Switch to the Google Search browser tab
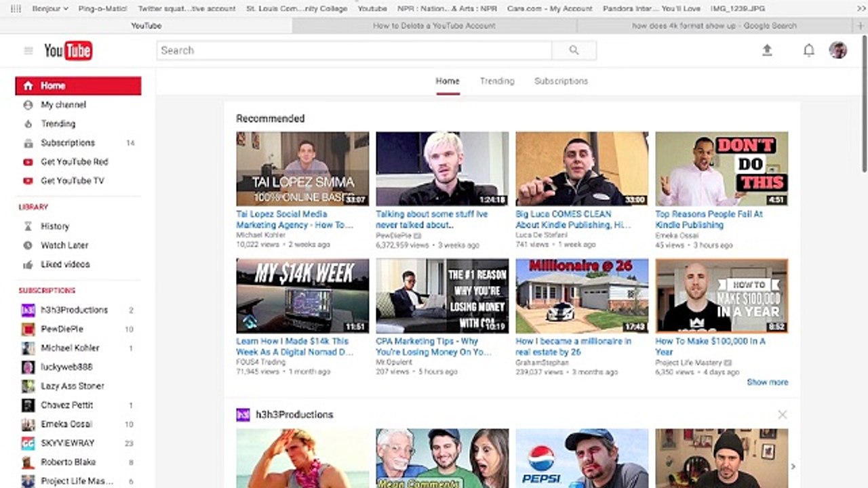868x488 pixels. pyautogui.click(x=714, y=26)
